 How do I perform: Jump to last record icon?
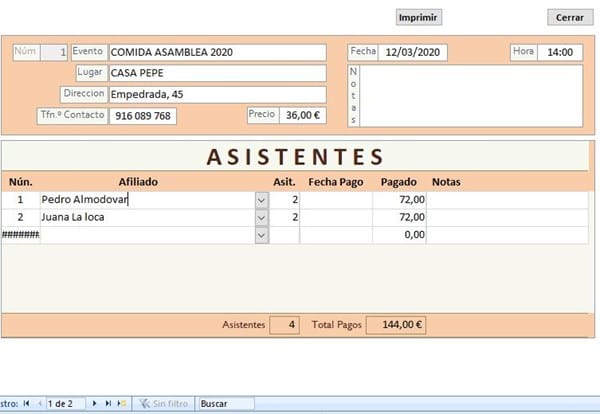point(108,403)
